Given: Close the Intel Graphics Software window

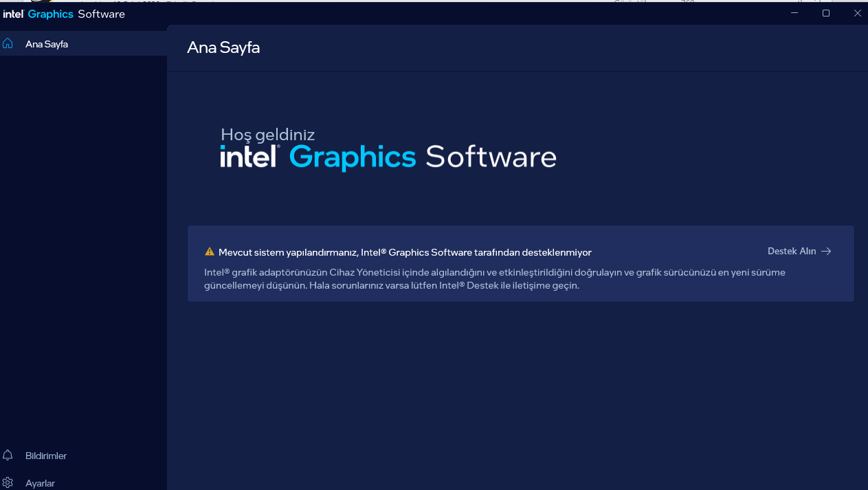Looking at the screenshot, I should tap(856, 13).
